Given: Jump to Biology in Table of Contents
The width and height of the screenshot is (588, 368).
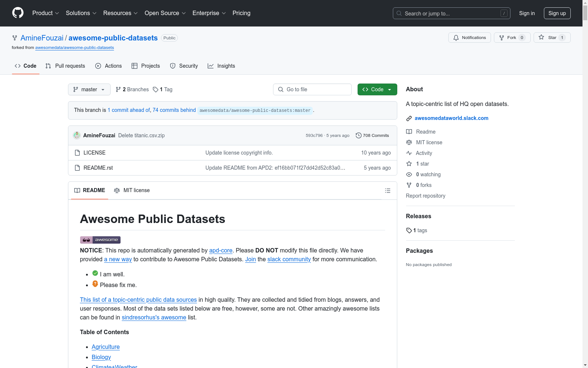Looking at the screenshot, I should coord(101,357).
